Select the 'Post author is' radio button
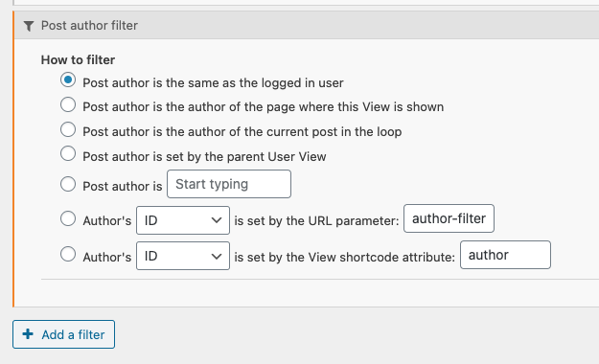599x364 pixels. click(68, 184)
